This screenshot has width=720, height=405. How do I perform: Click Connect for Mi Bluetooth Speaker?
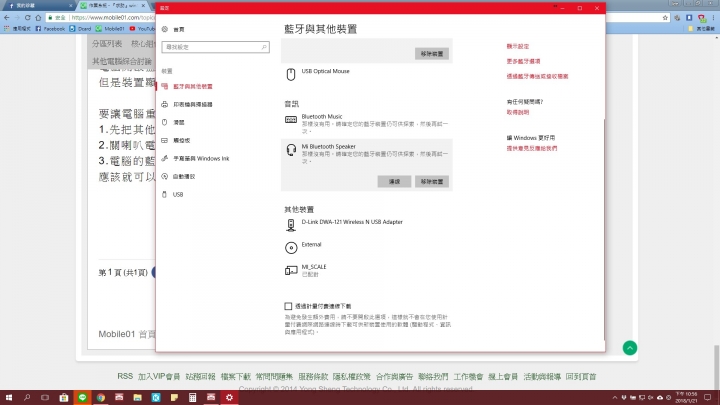click(x=394, y=181)
